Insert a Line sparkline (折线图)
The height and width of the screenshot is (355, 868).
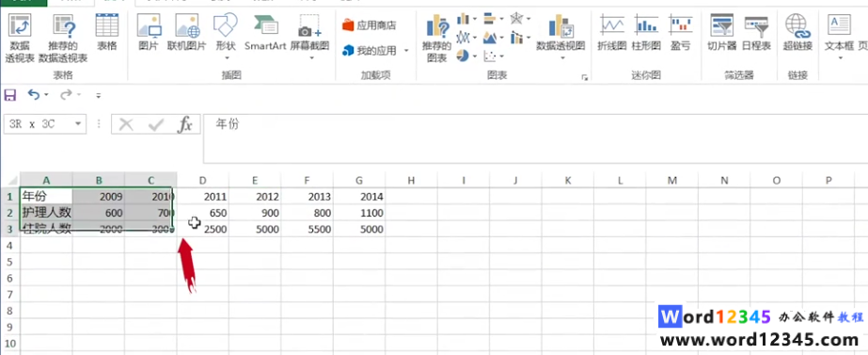pos(611,33)
